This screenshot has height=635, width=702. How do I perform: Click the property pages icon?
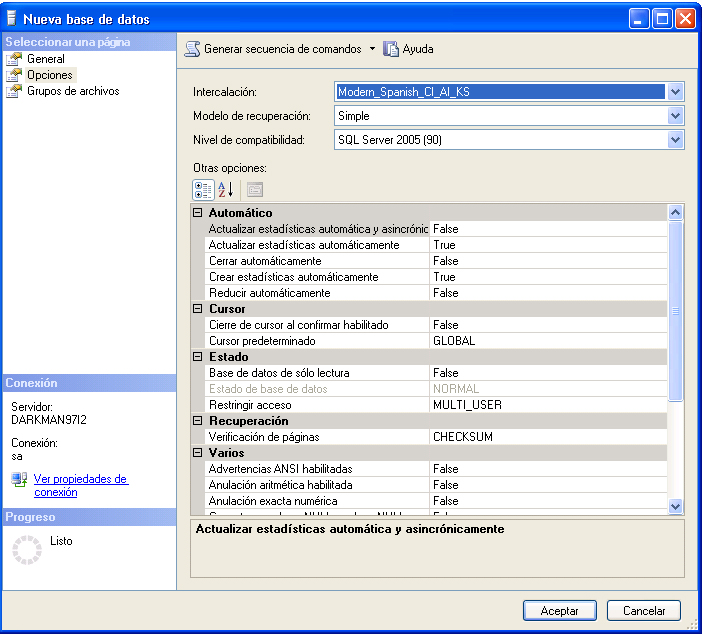click(x=254, y=189)
